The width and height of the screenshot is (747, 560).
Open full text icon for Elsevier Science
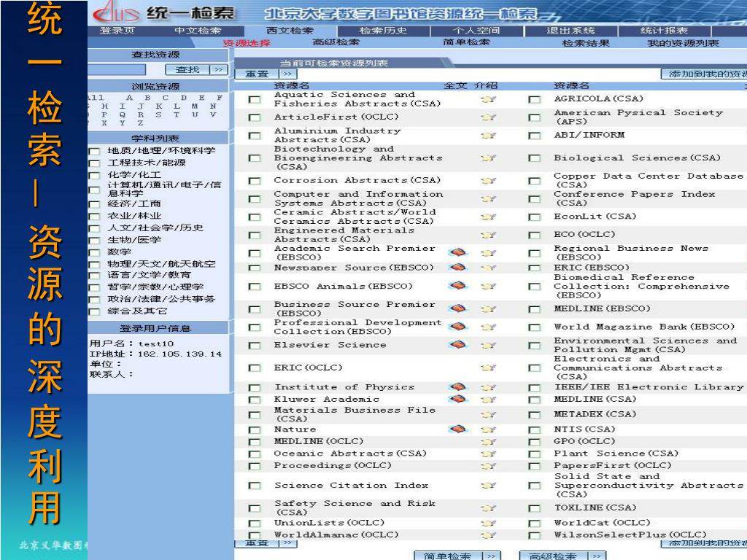457,344
